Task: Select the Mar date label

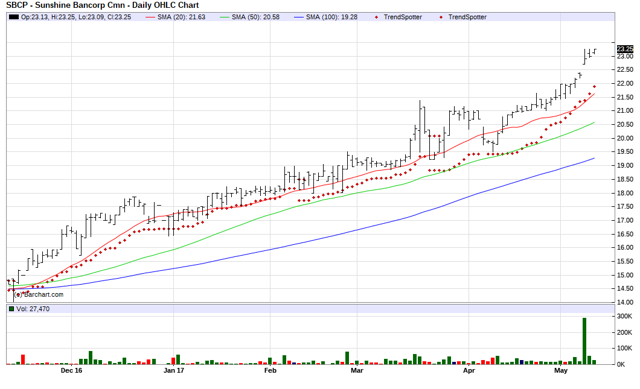Action: pos(357,371)
